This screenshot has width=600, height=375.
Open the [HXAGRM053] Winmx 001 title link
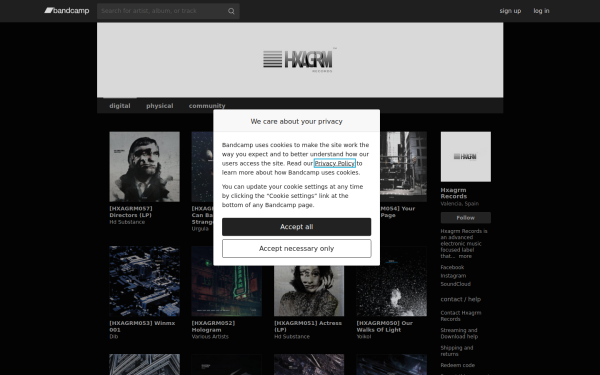click(x=142, y=326)
